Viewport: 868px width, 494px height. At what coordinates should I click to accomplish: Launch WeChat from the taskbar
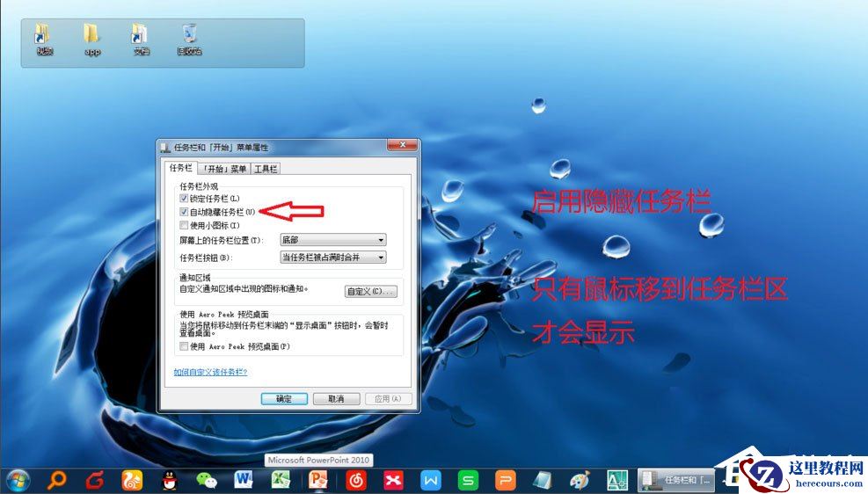point(207,480)
